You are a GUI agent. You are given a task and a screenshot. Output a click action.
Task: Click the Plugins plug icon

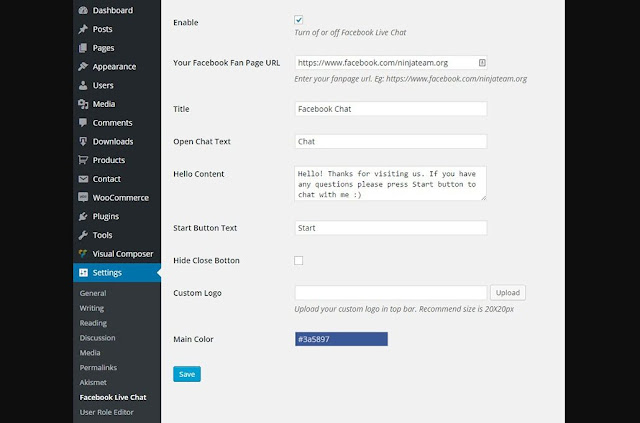(83, 216)
